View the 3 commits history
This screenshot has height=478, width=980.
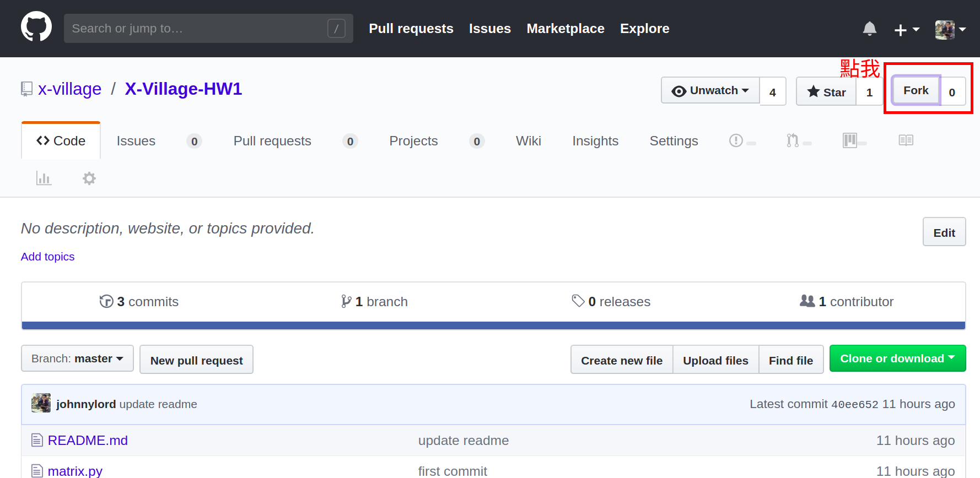[x=139, y=302]
